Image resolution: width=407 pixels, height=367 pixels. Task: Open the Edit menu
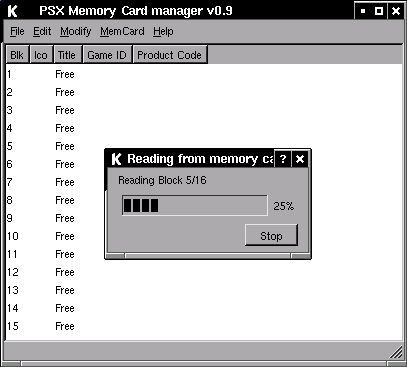(42, 31)
